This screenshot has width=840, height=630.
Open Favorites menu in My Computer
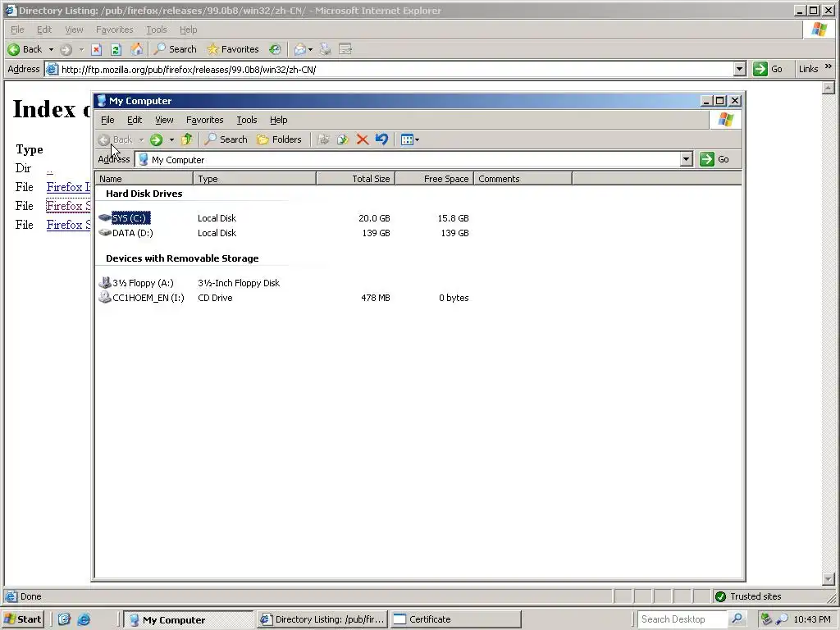(x=204, y=120)
